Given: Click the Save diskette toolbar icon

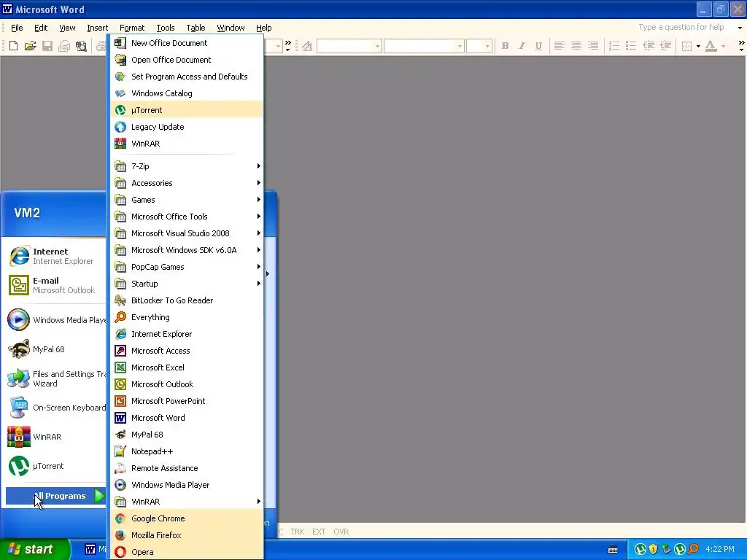Looking at the screenshot, I should [47, 46].
